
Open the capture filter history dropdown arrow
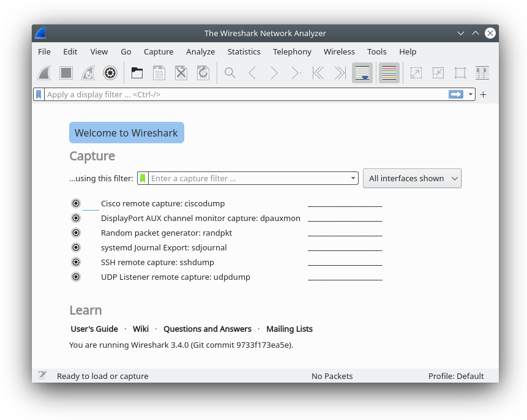click(x=353, y=179)
